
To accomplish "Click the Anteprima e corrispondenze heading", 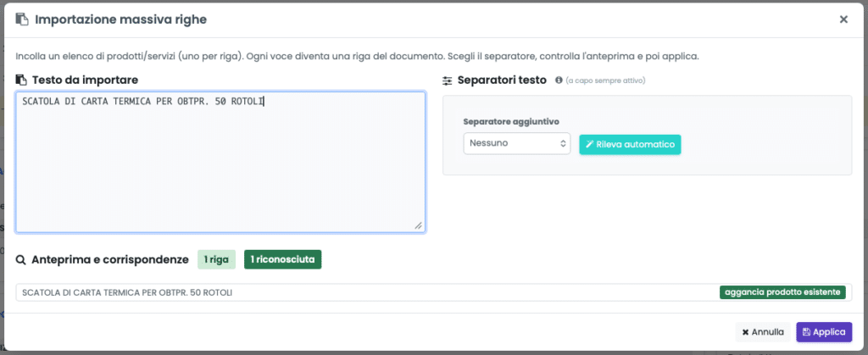I will 110,260.
